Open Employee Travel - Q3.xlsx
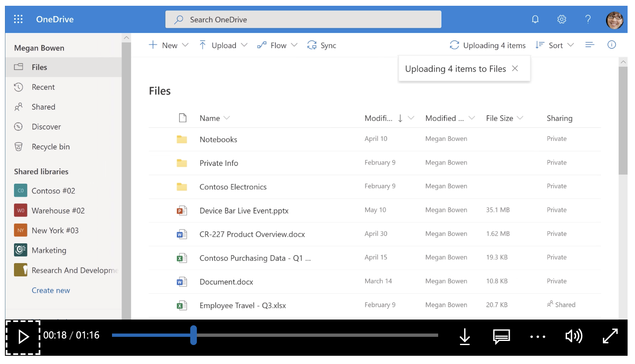635x364 pixels. pos(243,306)
